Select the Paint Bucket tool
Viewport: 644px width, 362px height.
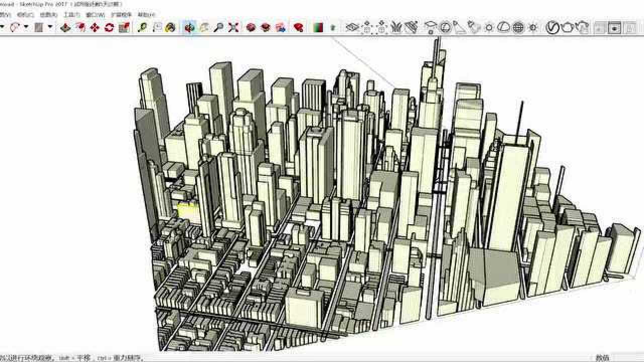point(171,28)
